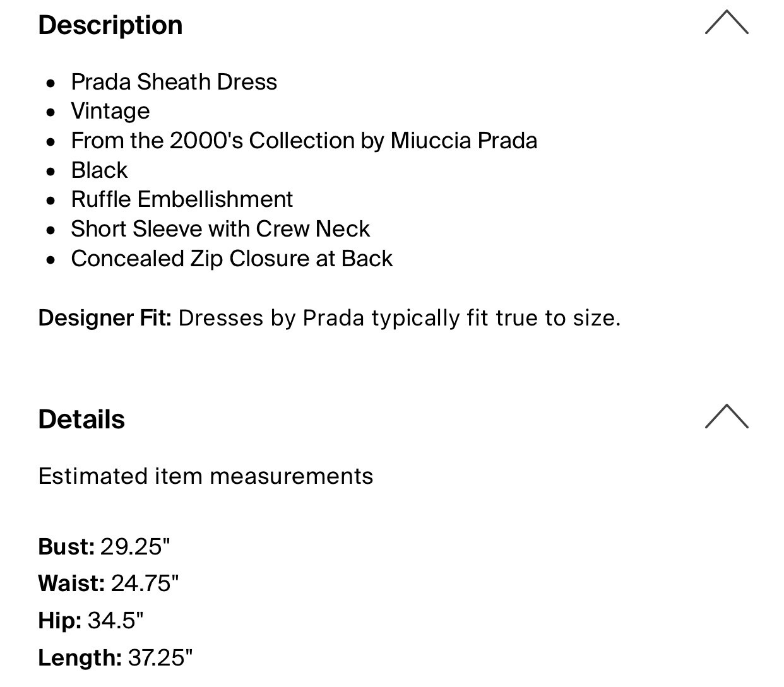
Task: Select the Hip measurement value
Action: tap(115, 620)
